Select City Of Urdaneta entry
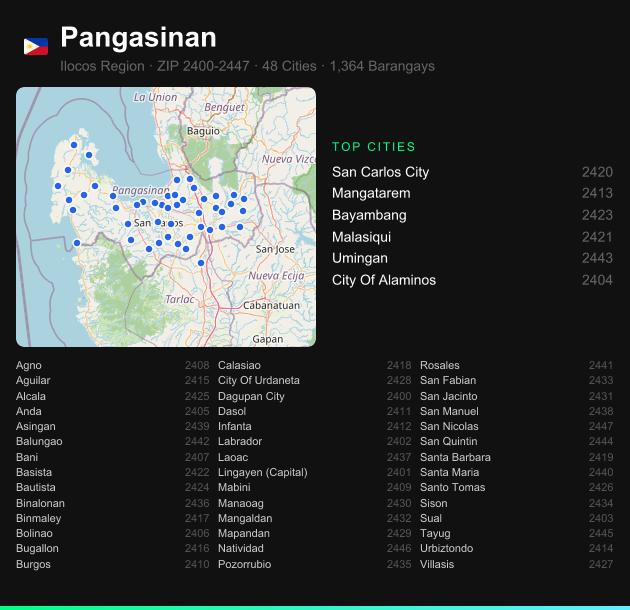This screenshot has height=610, width=630. coord(315,380)
